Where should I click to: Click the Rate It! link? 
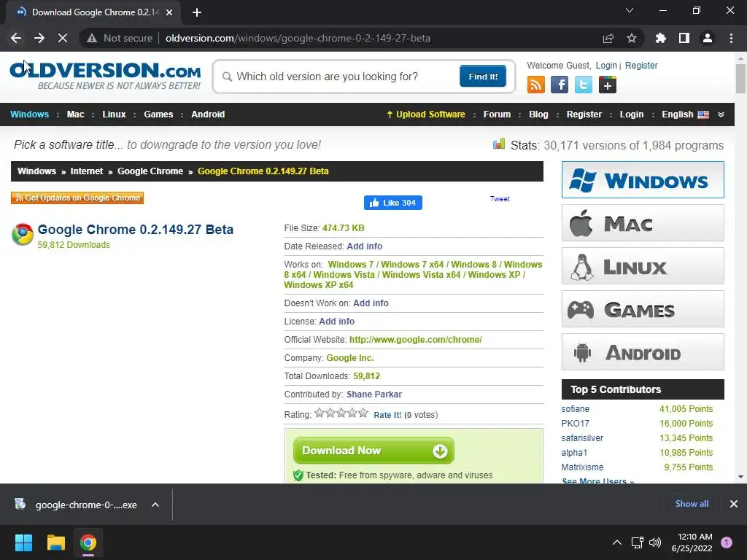pos(387,415)
